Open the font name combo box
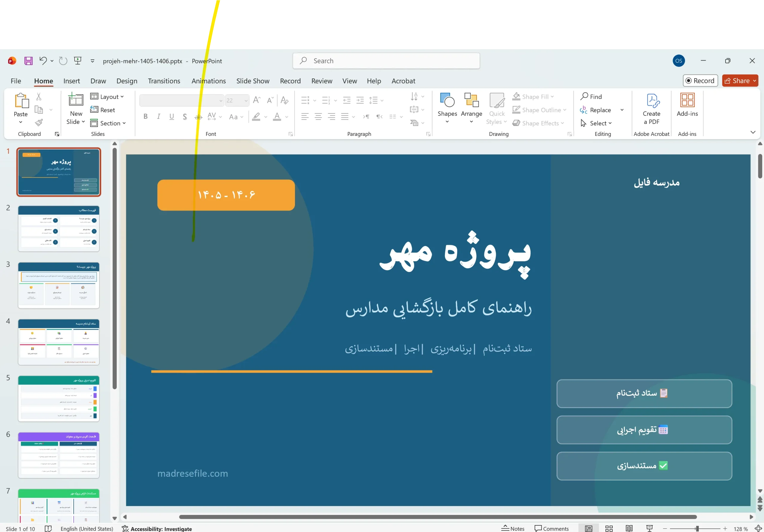Viewport: 764px width, 532px height. [181, 100]
